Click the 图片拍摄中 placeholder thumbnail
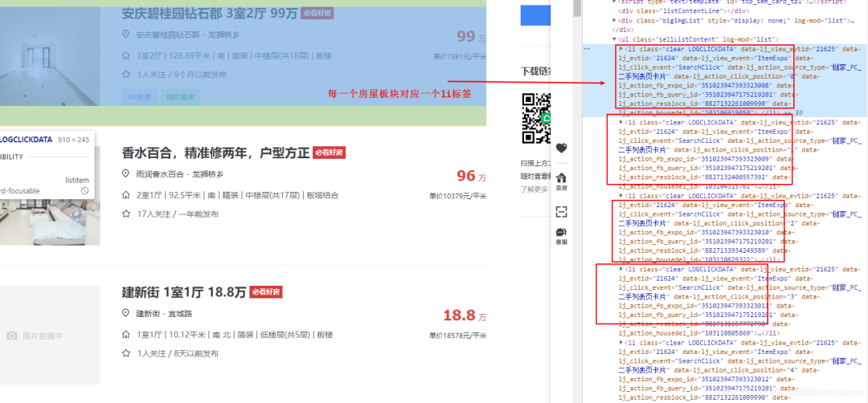Screen dimensions: 868x403 pyautogui.click(x=50, y=335)
